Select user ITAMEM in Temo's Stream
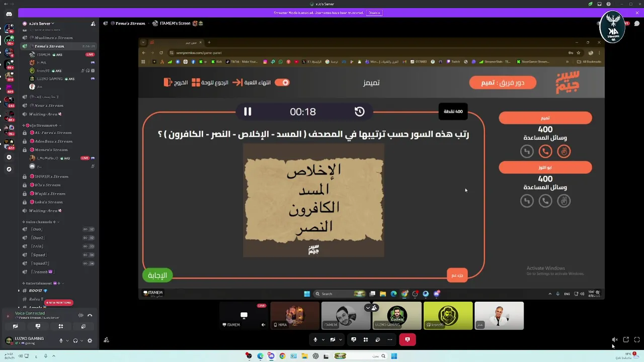 [62, 54]
